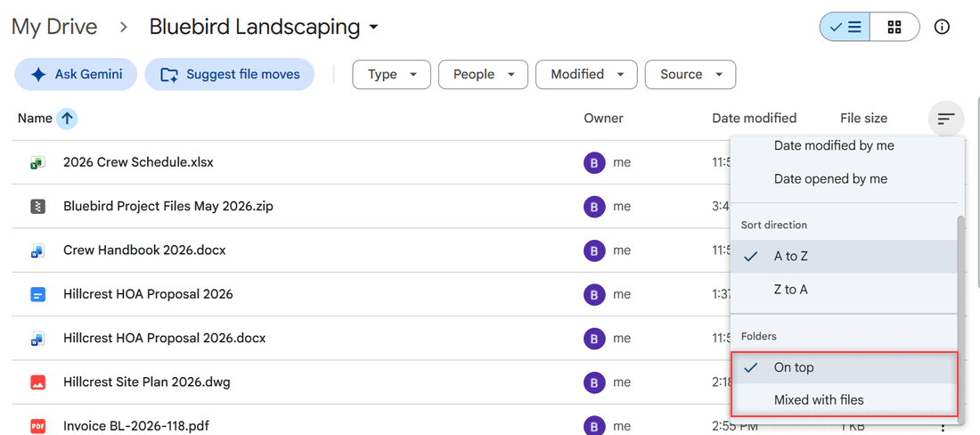980x435 pixels.
Task: Open the People filter dropdown
Action: click(x=483, y=74)
